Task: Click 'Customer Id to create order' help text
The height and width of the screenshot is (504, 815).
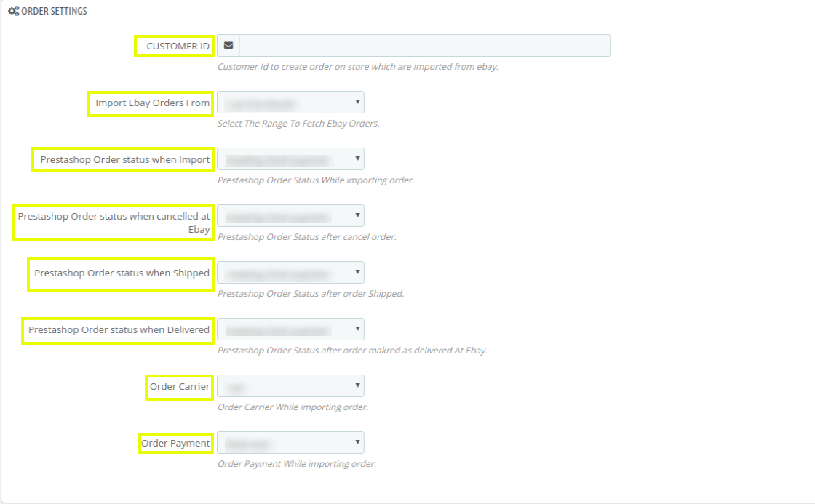Action: 357,67
